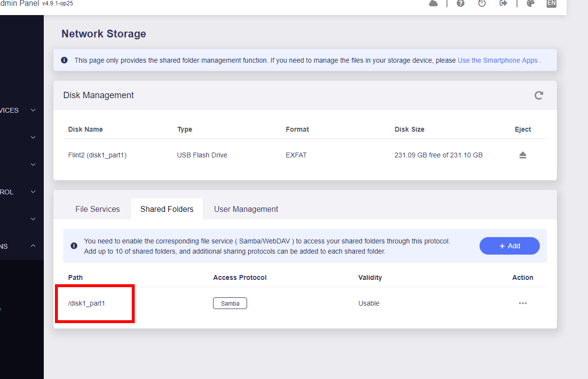
Task: Click the Samba protocol tag
Action: (x=230, y=303)
